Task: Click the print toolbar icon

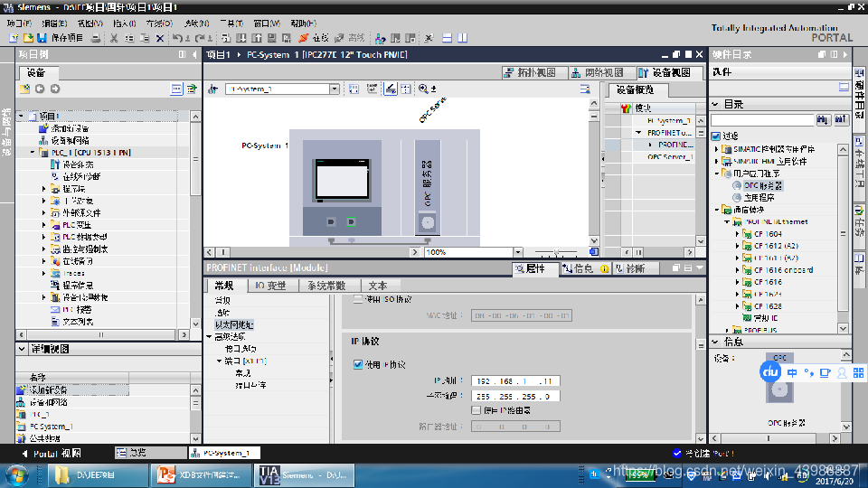Action: pos(96,38)
